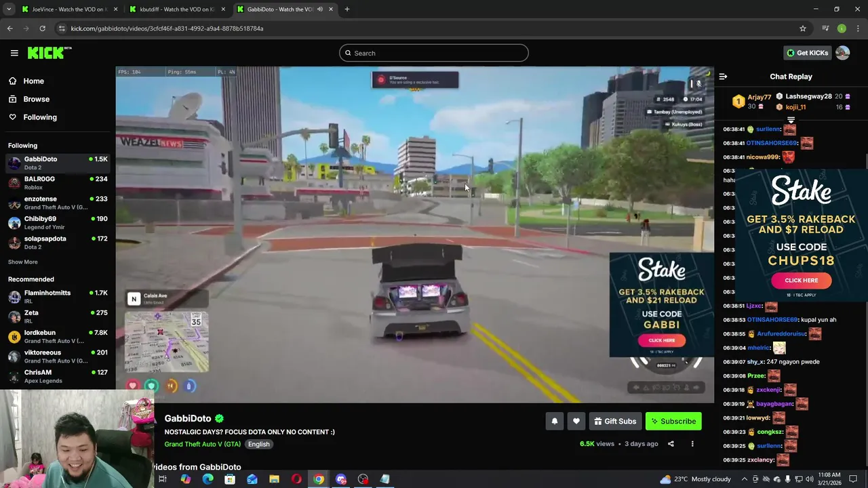
Task: Expand following list with Show more
Action: point(22,262)
